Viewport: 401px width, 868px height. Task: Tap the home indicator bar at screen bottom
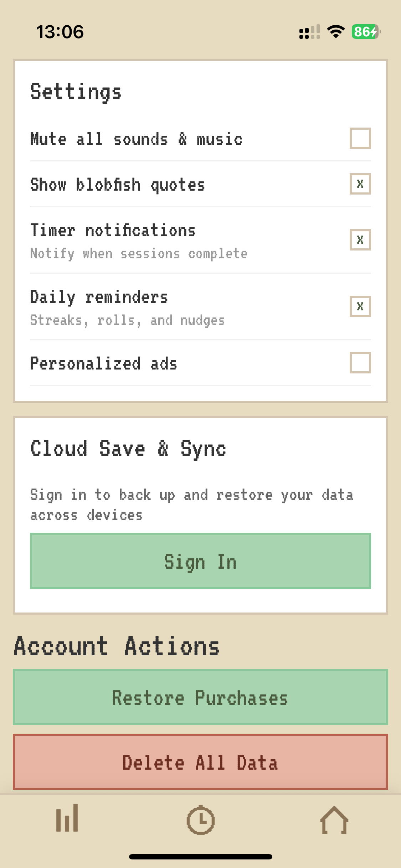click(200, 857)
